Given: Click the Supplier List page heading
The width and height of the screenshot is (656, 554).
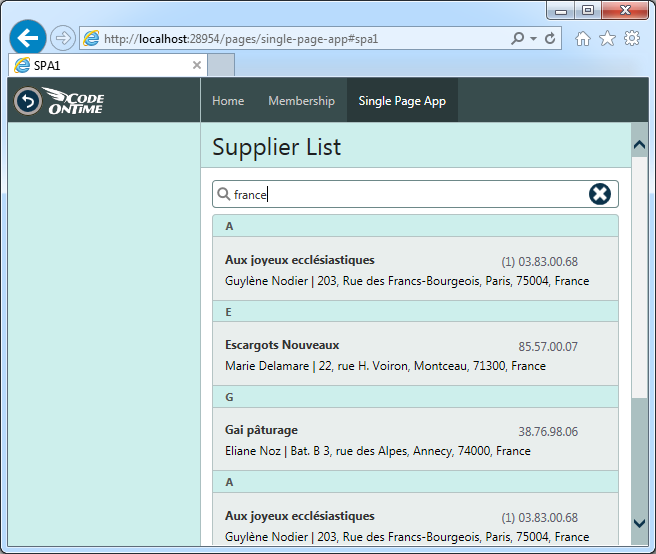Looking at the screenshot, I should click(277, 147).
